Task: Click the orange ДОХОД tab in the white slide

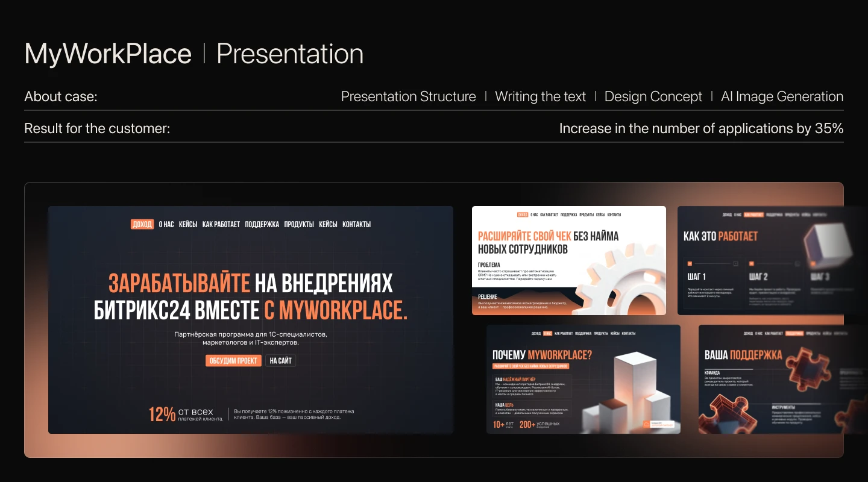Action: tap(523, 214)
